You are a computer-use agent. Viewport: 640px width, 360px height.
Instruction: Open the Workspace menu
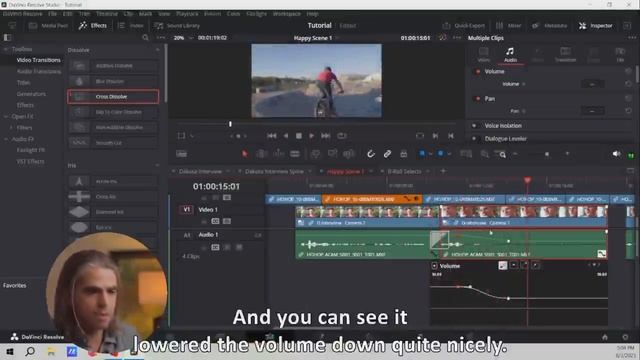click(287, 13)
